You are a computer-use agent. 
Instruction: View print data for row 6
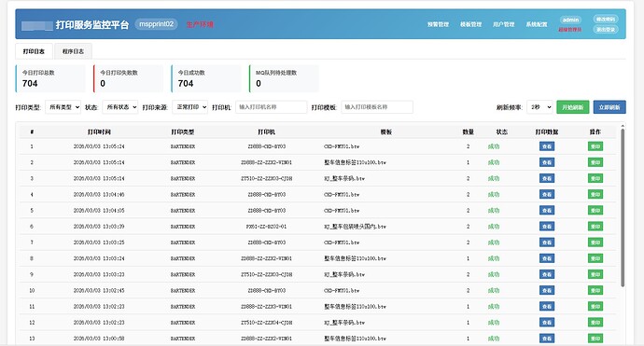point(547,227)
